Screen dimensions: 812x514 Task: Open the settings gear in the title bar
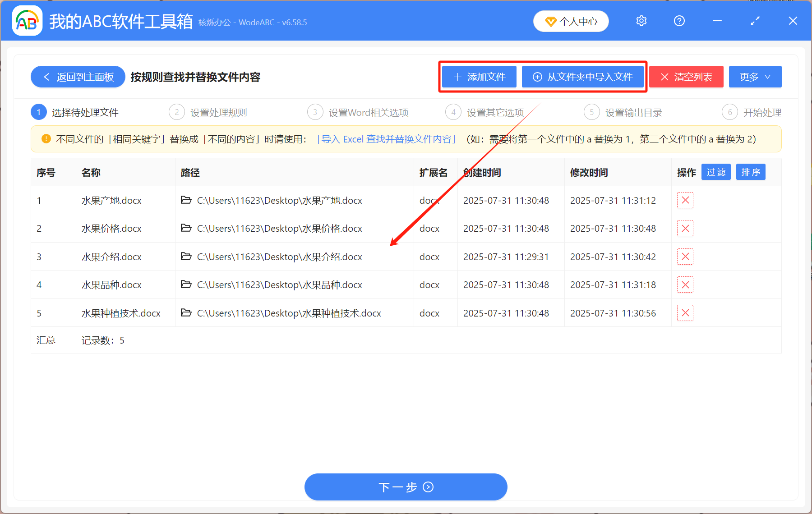[x=641, y=21]
